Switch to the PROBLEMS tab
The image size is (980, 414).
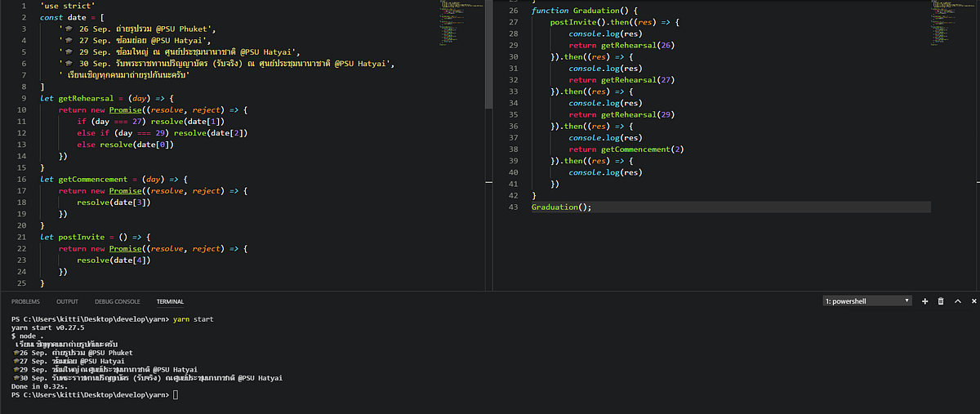pyautogui.click(x=26, y=301)
